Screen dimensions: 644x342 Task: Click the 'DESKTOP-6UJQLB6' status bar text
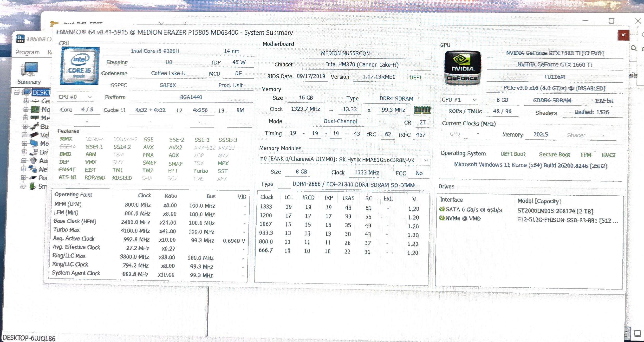(28, 338)
